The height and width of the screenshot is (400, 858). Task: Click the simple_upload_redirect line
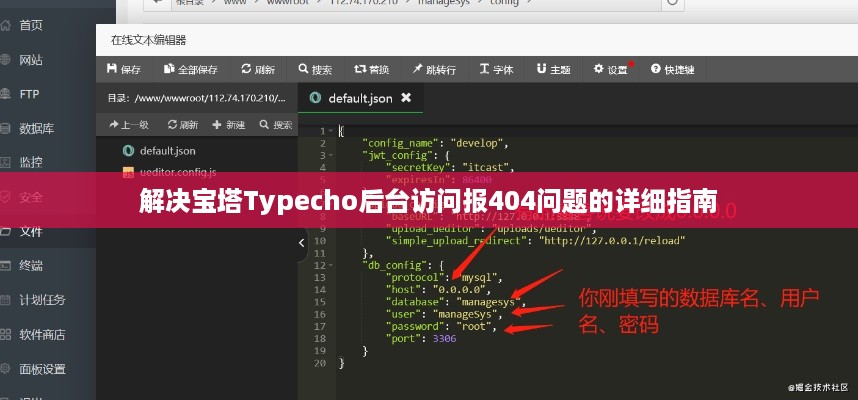[x=535, y=241]
